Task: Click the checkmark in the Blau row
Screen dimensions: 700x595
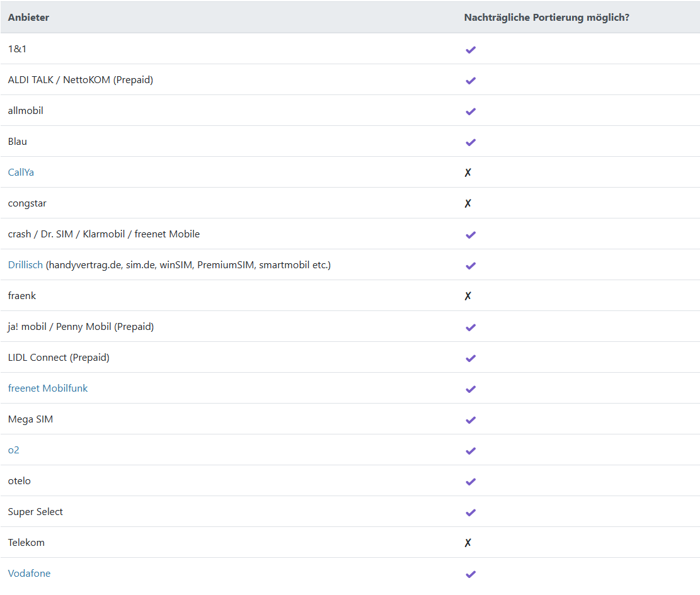Action: coord(470,142)
